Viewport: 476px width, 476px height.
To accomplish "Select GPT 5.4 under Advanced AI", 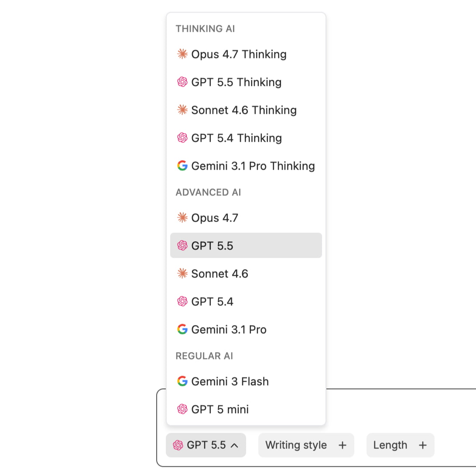I will tap(246, 301).
